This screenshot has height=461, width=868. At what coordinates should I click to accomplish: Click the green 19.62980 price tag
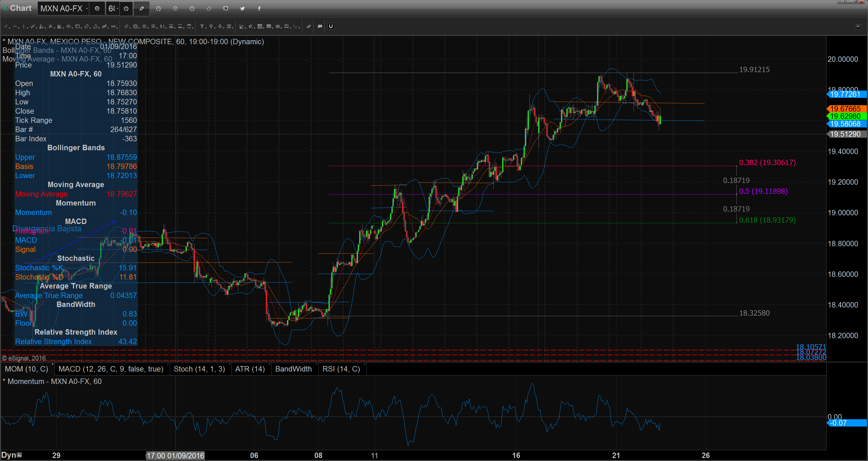pos(847,116)
